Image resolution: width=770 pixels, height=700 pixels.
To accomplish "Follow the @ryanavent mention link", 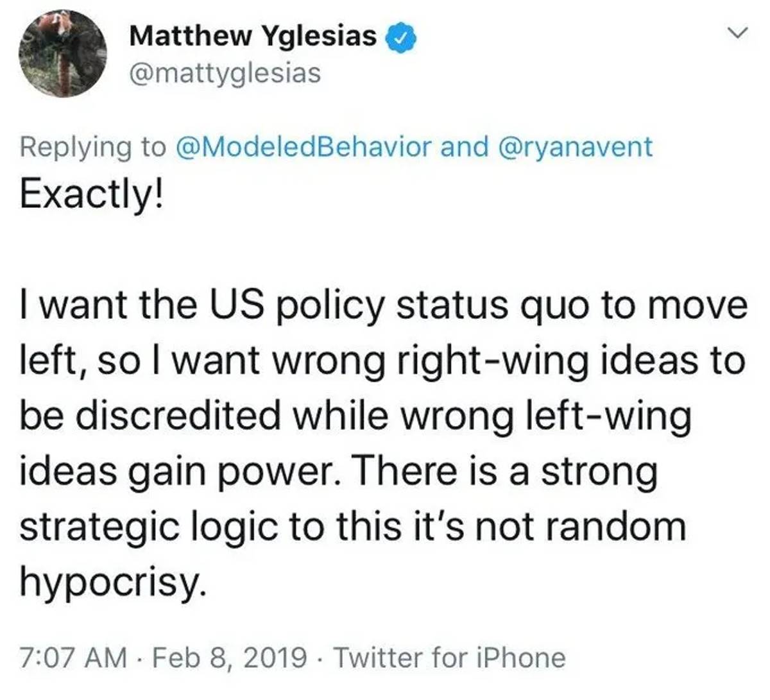I will (575, 147).
